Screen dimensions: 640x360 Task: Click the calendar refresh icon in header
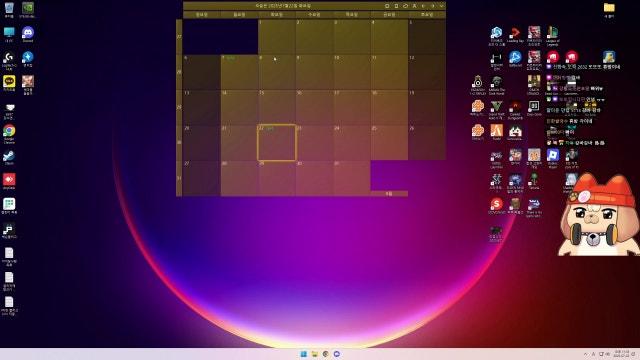[405, 6]
